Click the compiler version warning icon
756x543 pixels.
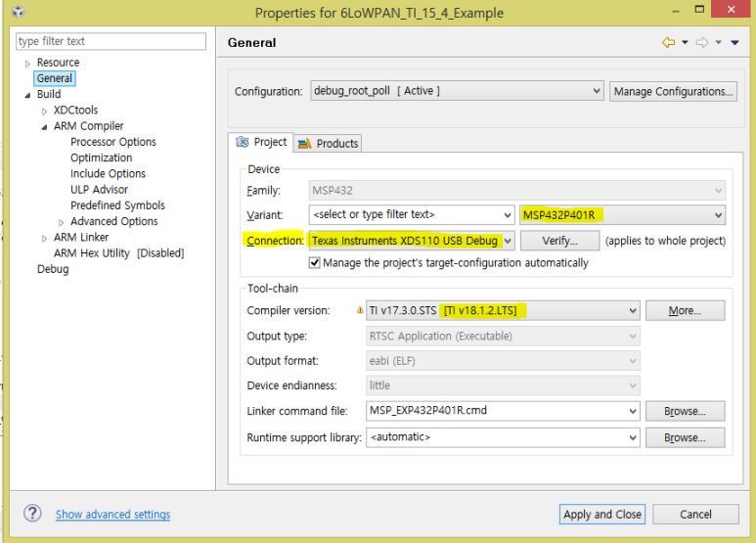click(361, 311)
